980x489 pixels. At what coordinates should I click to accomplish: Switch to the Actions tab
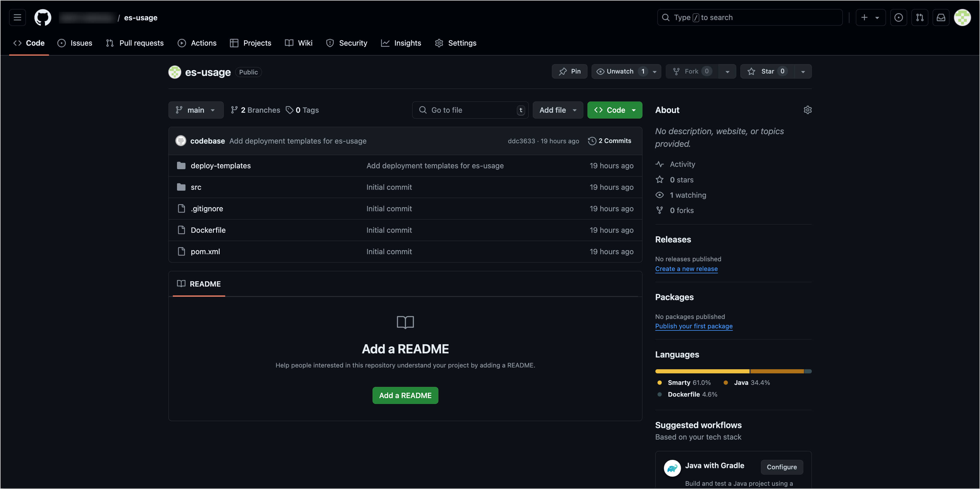(197, 43)
